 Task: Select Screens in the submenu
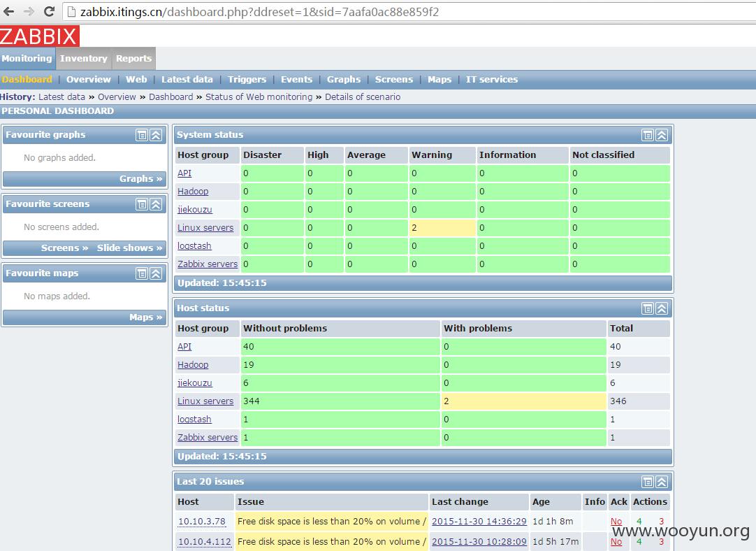coord(394,79)
